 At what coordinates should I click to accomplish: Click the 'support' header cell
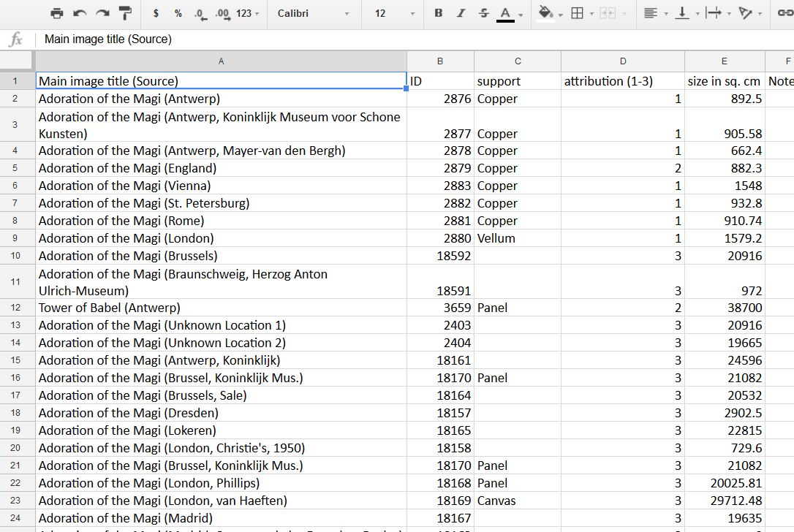point(518,81)
